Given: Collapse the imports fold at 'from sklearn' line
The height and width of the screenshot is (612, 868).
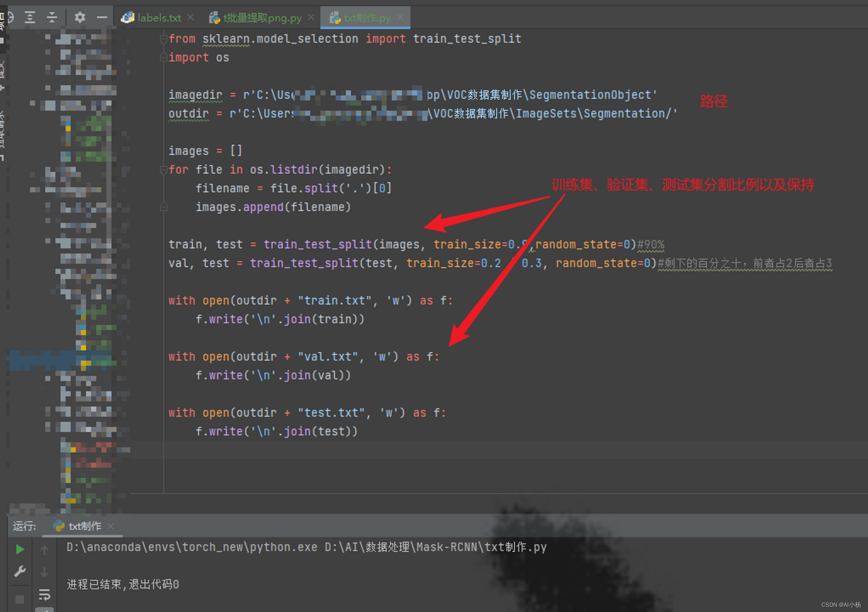Looking at the screenshot, I should coord(164,39).
